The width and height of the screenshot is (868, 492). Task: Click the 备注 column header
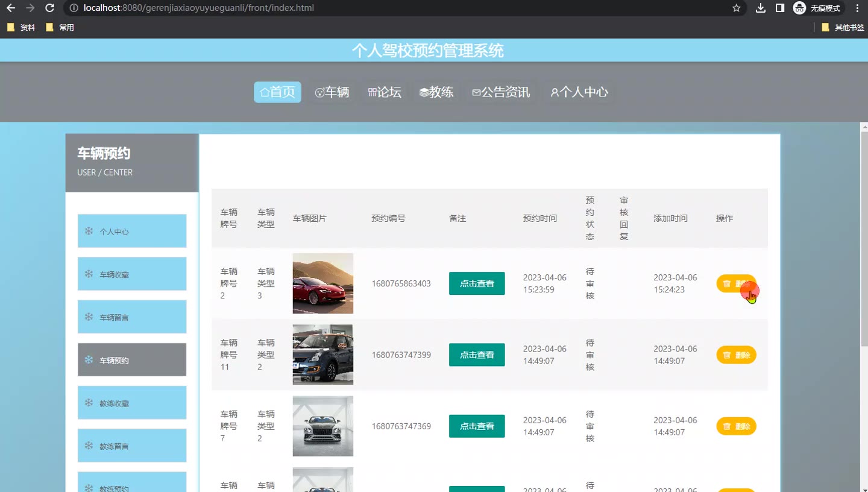458,218
